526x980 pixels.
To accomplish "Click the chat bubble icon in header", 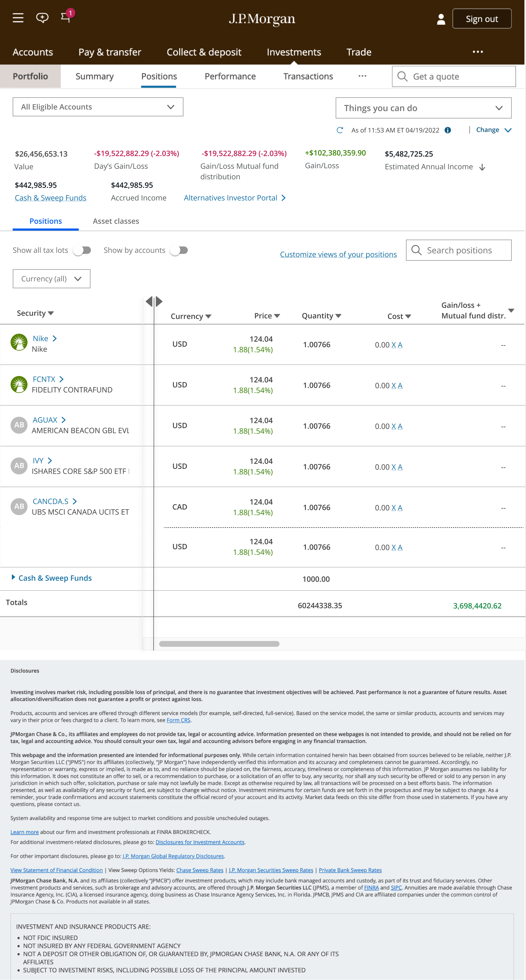I will point(42,17).
